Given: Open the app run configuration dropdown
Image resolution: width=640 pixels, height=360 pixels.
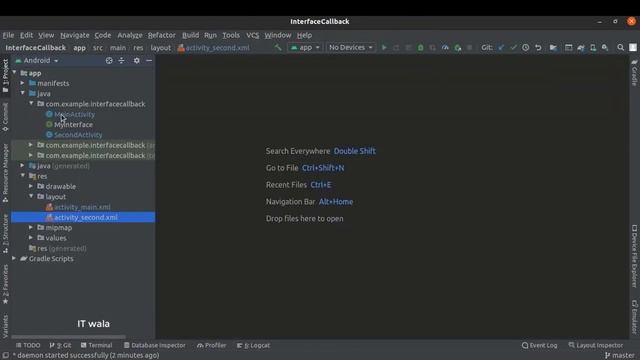Looking at the screenshot, I should click(304, 47).
